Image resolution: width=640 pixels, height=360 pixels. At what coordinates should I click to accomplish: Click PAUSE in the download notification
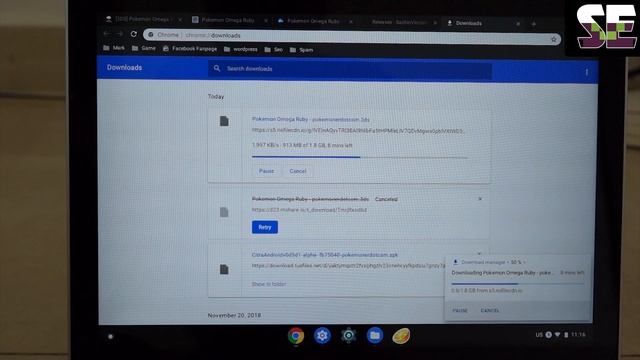[x=460, y=311]
